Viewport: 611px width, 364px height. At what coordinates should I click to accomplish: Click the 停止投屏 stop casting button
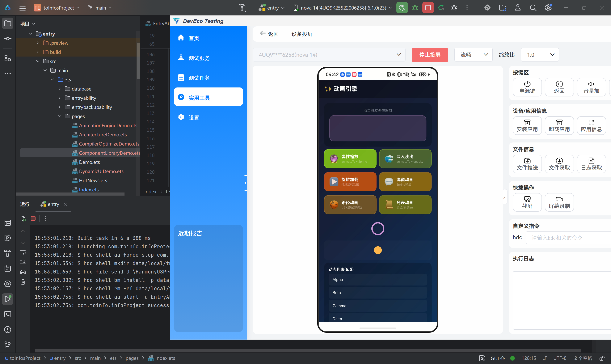430,55
